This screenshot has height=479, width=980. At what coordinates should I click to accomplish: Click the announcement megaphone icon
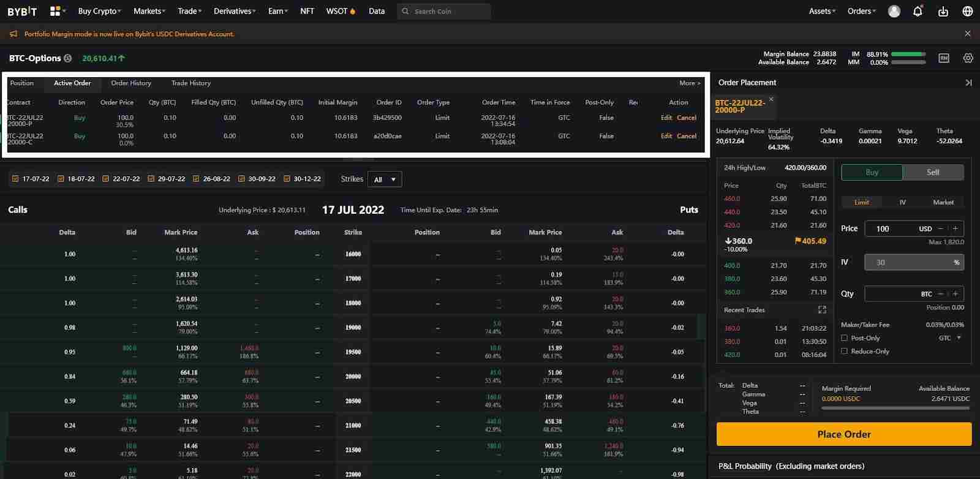[13, 34]
